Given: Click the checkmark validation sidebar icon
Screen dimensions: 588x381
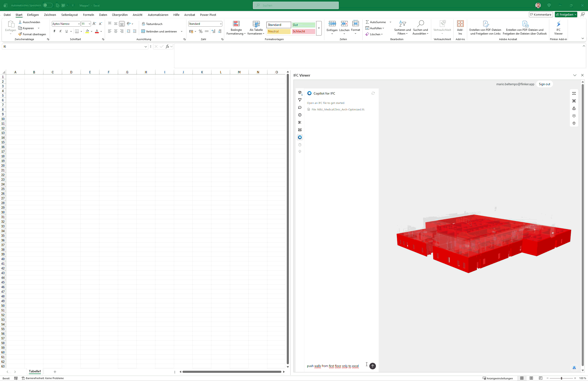Looking at the screenshot, I should tap(300, 115).
